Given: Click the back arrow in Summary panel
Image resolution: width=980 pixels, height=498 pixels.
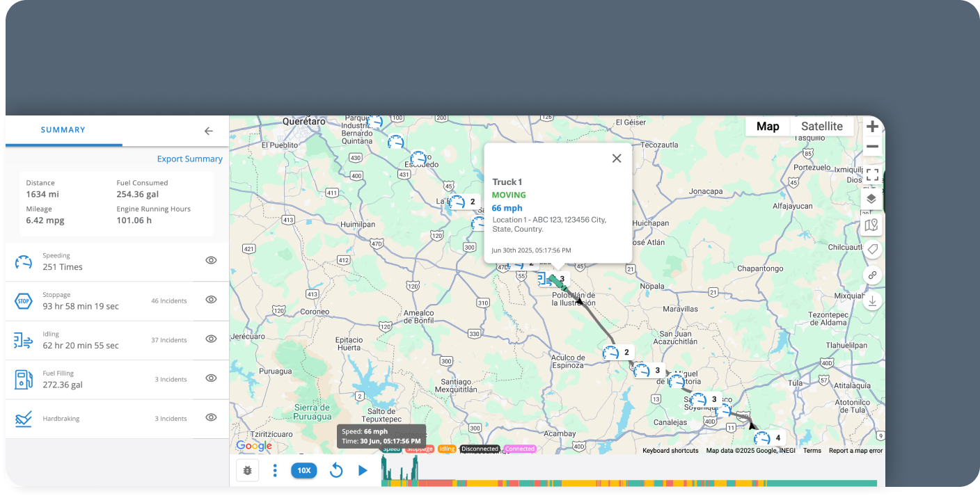Looking at the screenshot, I should coord(208,131).
